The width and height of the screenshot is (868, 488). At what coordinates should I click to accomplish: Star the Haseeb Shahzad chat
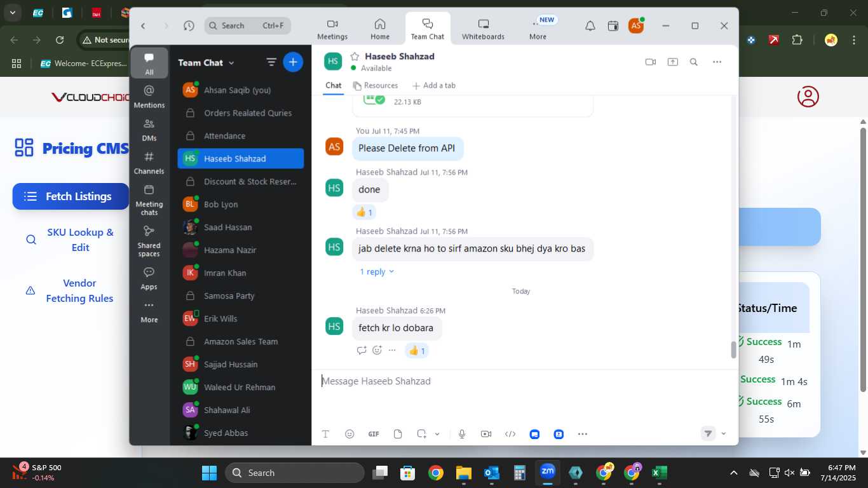click(x=355, y=57)
